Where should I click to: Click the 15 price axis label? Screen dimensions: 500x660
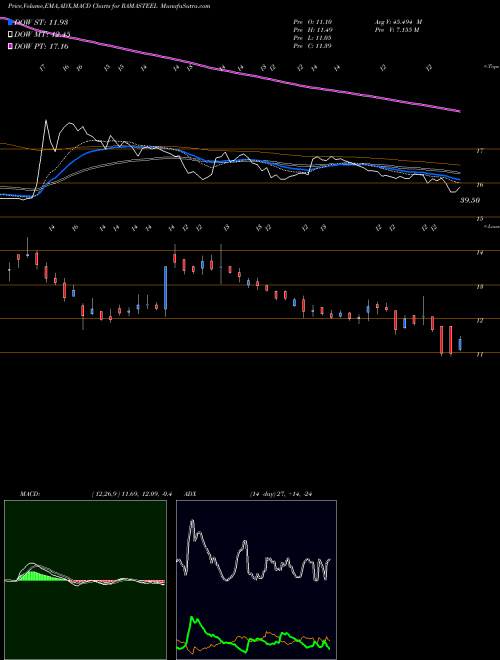pos(480,219)
